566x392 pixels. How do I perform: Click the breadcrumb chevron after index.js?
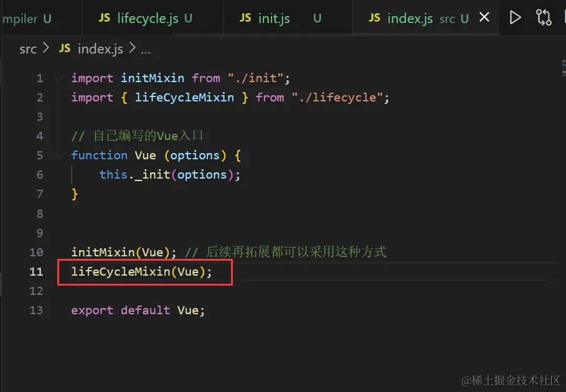[x=133, y=48]
